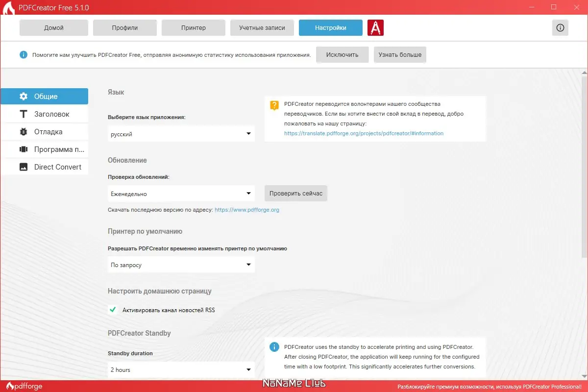Viewport: 588px width, 392px height.
Task: Click the Исключить button
Action: pyautogui.click(x=343, y=55)
